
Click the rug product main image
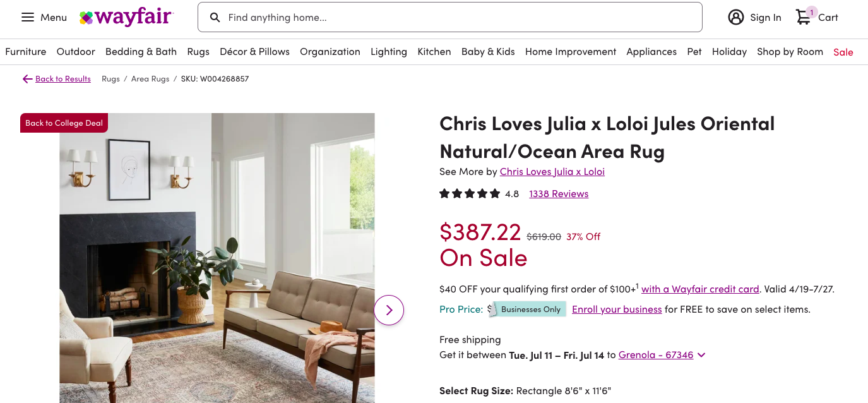217,258
